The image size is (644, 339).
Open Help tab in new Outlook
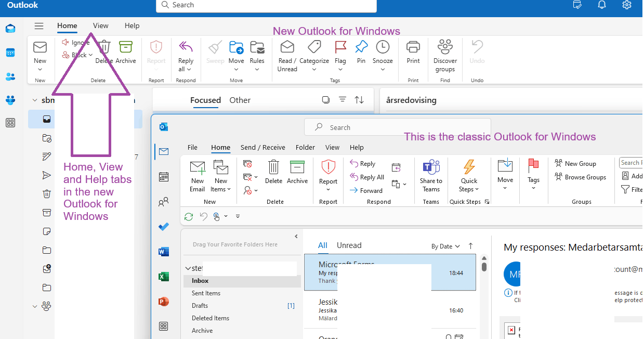click(x=132, y=25)
